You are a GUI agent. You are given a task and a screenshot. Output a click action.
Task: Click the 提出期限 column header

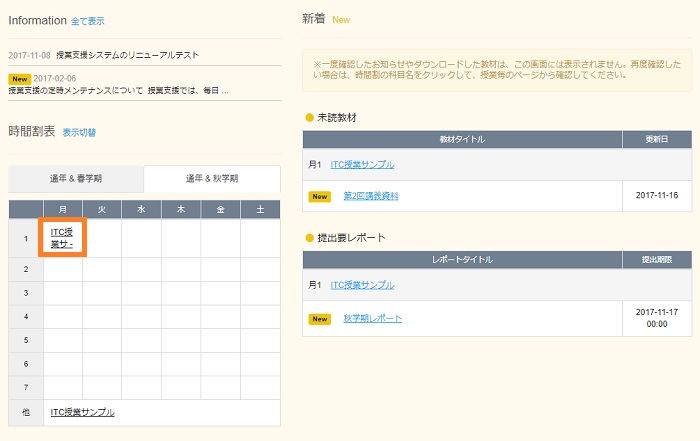point(657,259)
